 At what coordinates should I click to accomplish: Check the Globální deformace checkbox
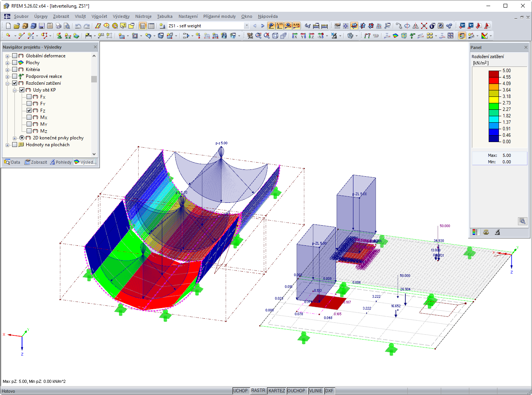[15, 56]
